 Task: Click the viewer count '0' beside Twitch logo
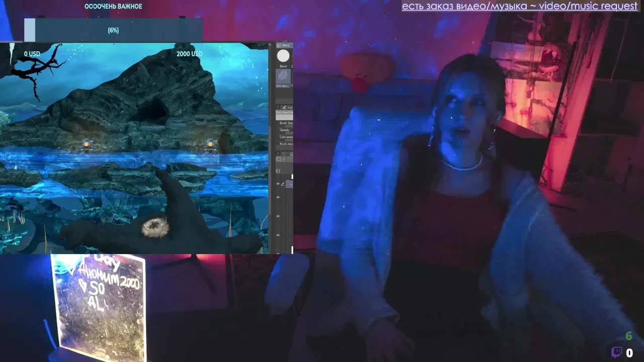tap(629, 353)
